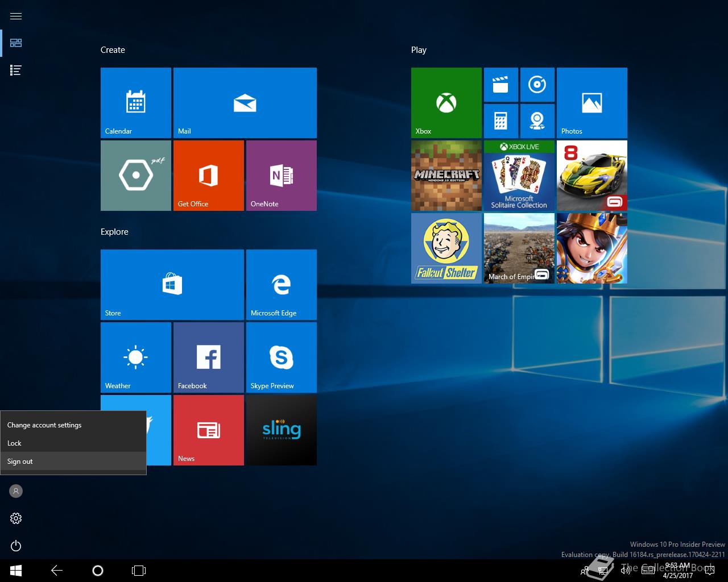Open Task View on the taskbar

click(139, 571)
